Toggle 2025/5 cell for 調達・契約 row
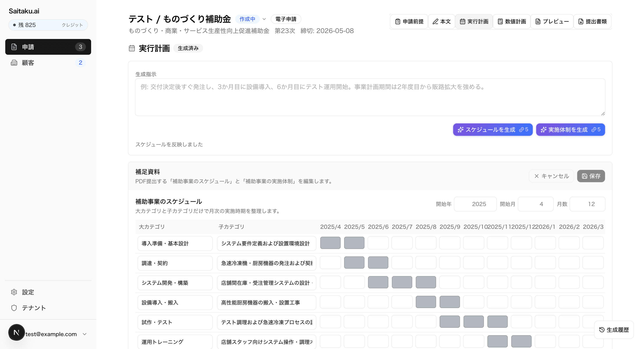 (354, 263)
